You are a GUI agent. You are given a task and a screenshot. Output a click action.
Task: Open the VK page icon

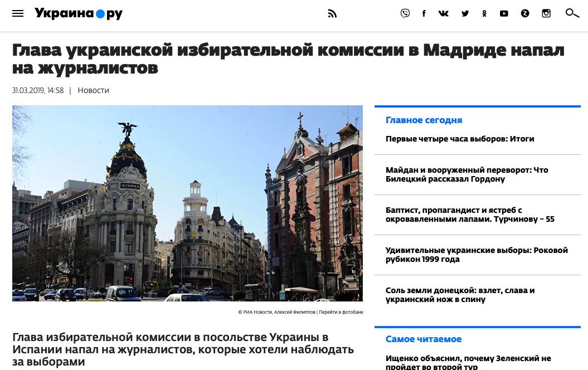[x=444, y=13]
